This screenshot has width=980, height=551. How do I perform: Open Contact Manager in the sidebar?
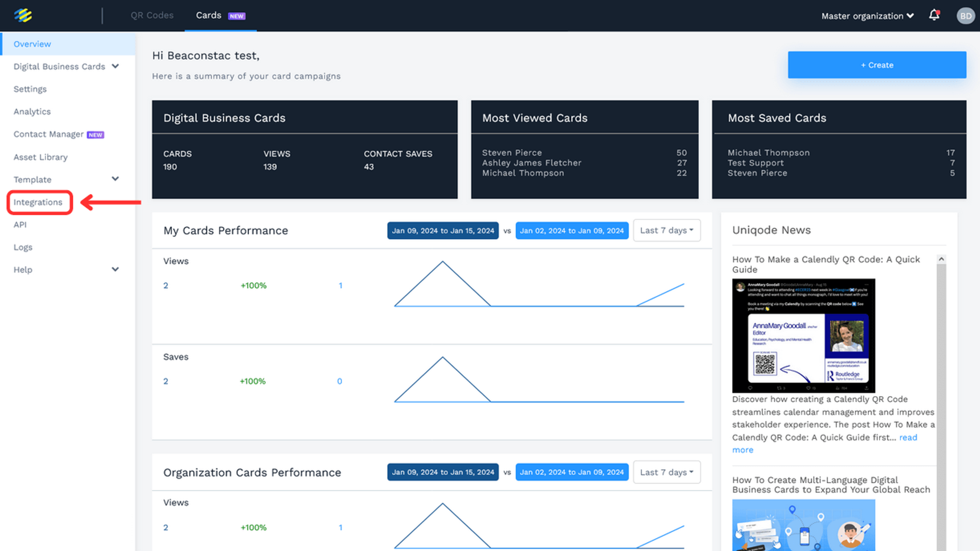[x=49, y=134]
